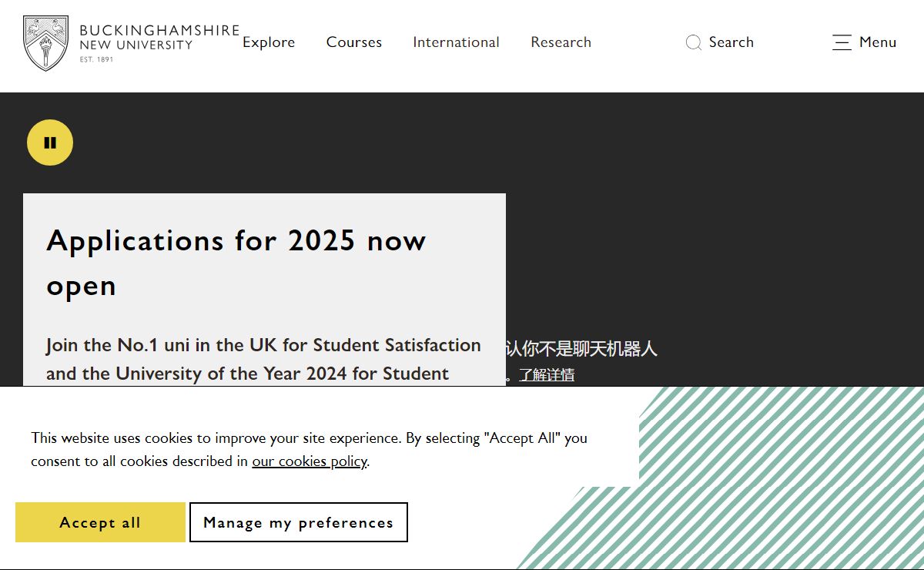The height and width of the screenshot is (570, 924).
Task: Open the hamburger menu icon
Action: point(842,42)
